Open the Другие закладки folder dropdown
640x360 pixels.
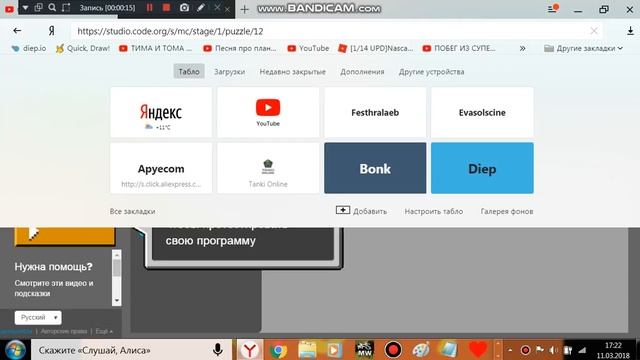[x=584, y=48]
